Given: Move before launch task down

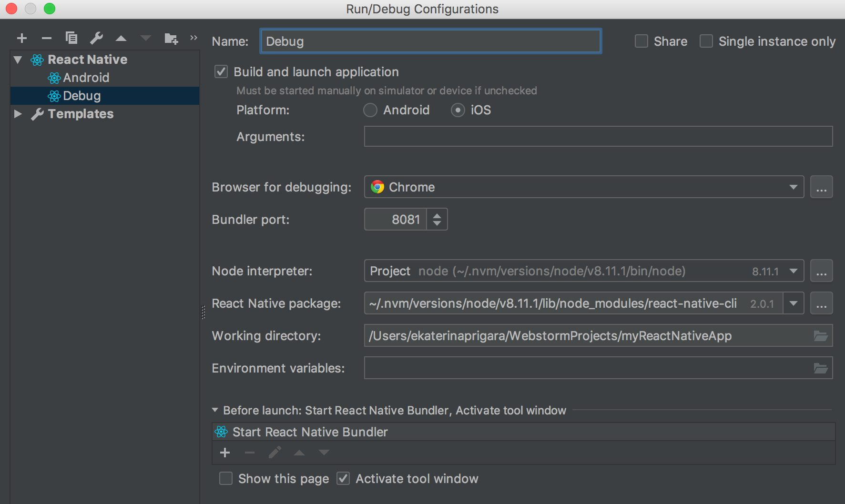Looking at the screenshot, I should coord(324,453).
